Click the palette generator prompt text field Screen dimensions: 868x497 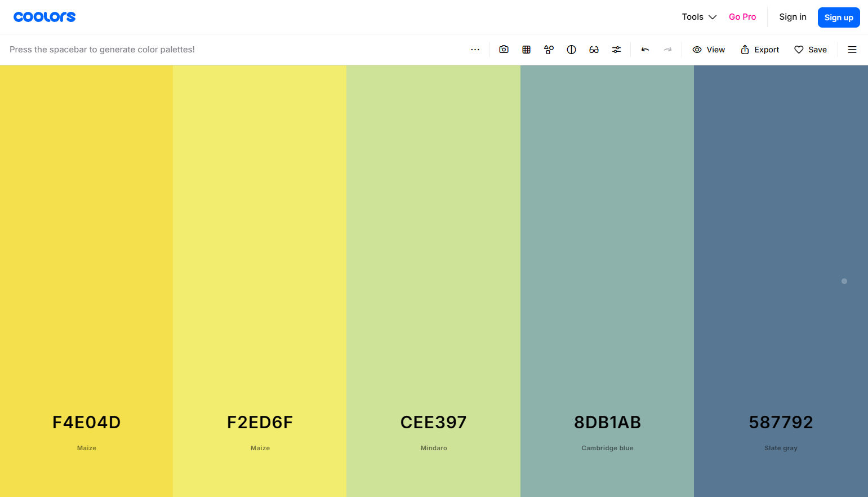103,50
